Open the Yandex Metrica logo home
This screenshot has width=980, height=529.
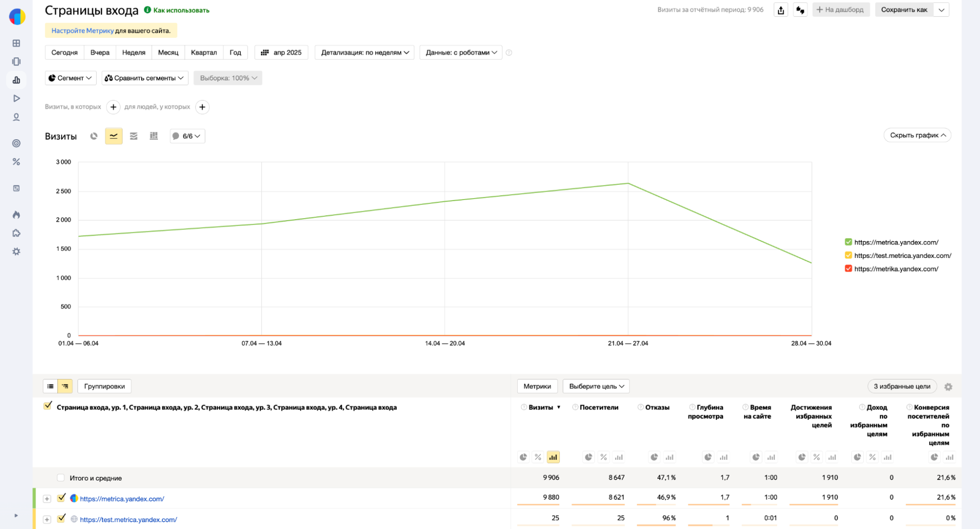pos(17,16)
